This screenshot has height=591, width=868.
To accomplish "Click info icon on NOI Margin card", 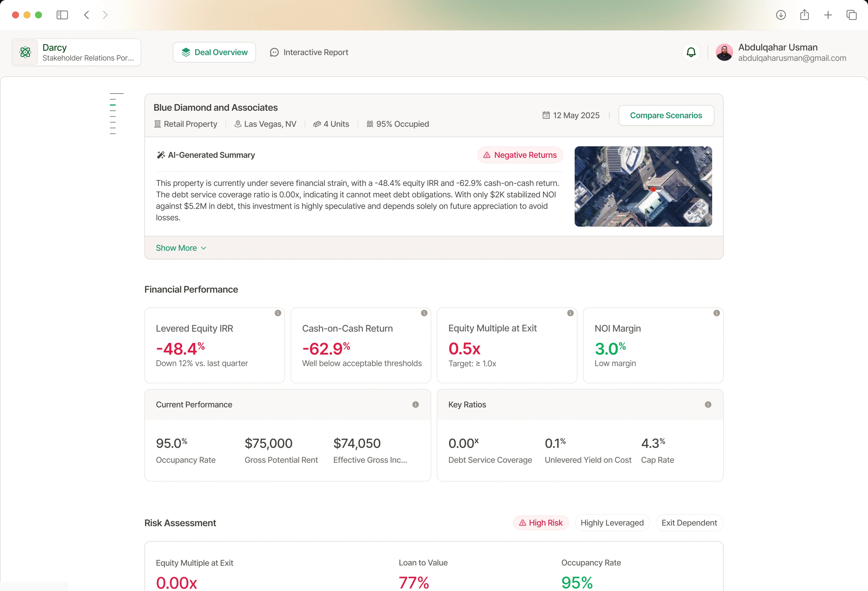I will coord(716,313).
